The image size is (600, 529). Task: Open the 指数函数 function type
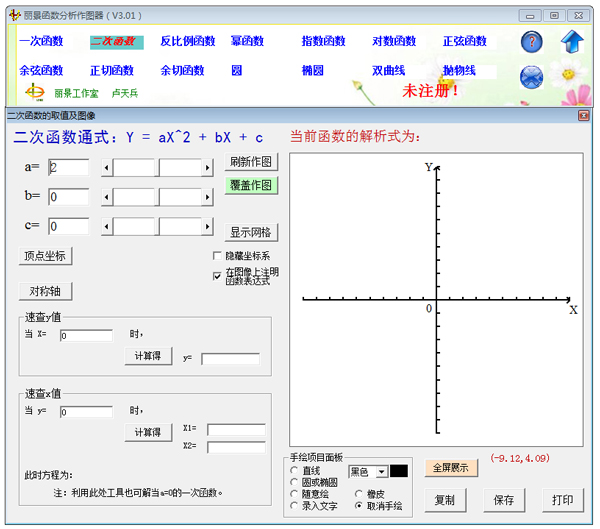tap(323, 41)
